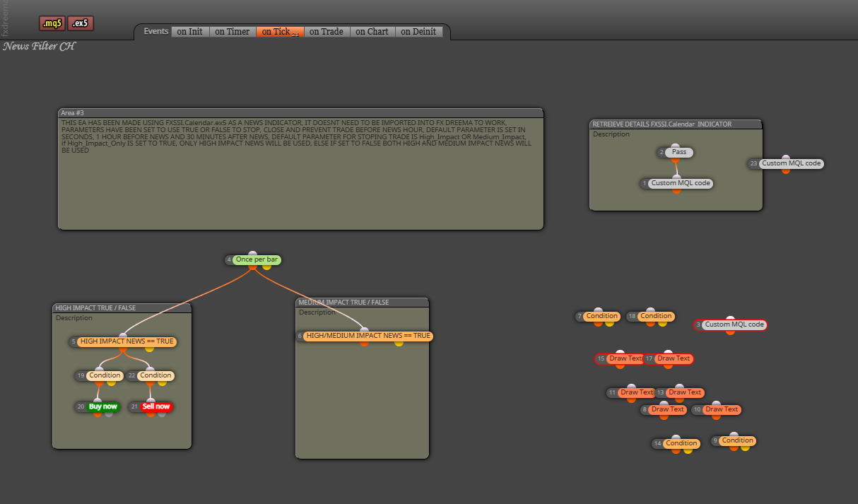Go to the on Trade event tab
This screenshot has width=858, height=504.
(x=327, y=32)
